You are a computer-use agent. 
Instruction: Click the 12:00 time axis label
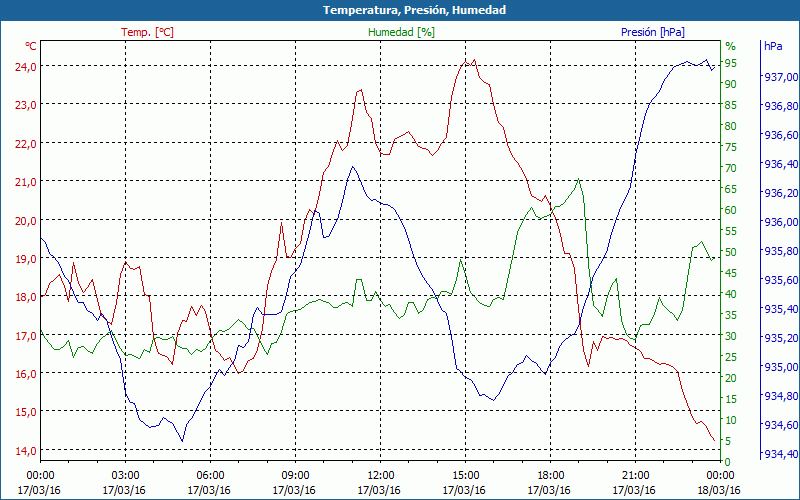click(380, 476)
